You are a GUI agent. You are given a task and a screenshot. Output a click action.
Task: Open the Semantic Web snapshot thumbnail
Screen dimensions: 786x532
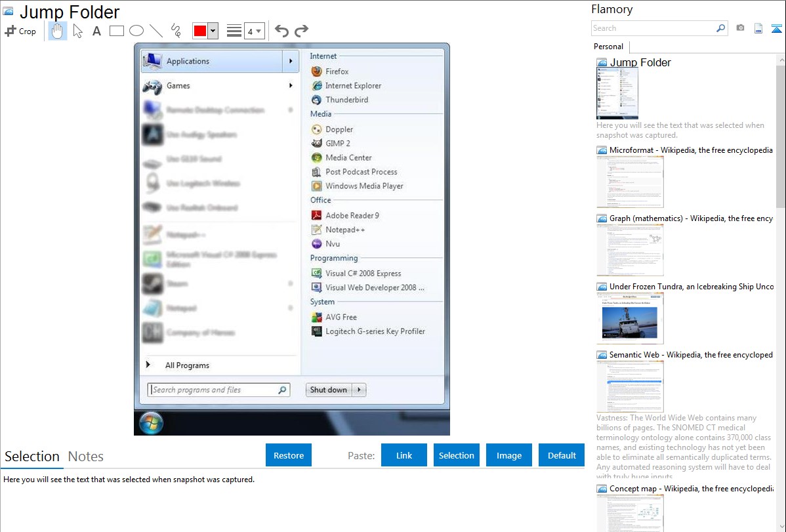click(630, 386)
